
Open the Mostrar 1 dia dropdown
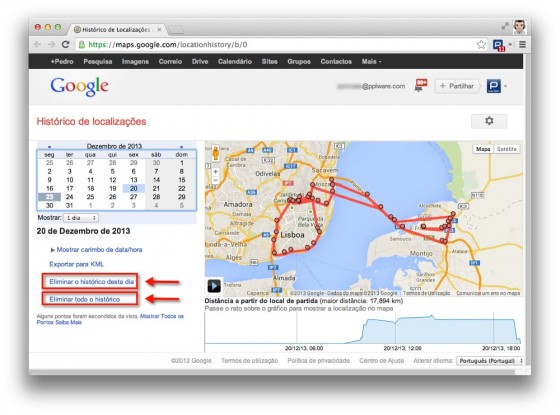81,218
